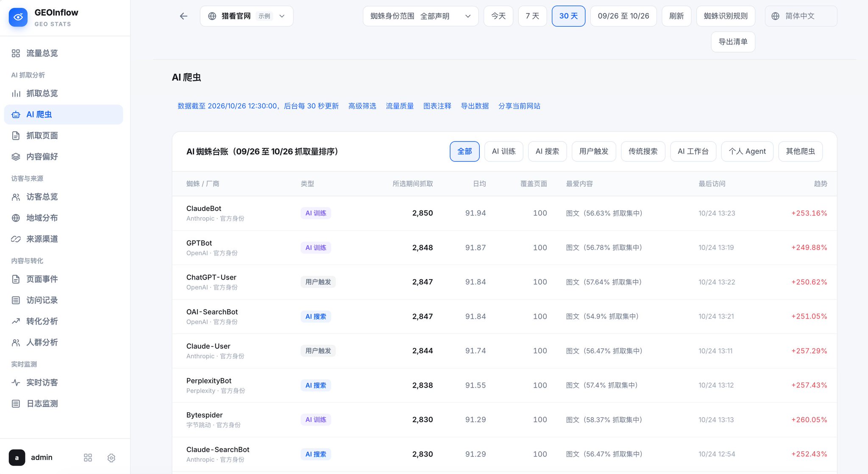The image size is (868, 474).
Task: Click the 蜘蛛识别规则 button
Action: click(726, 16)
